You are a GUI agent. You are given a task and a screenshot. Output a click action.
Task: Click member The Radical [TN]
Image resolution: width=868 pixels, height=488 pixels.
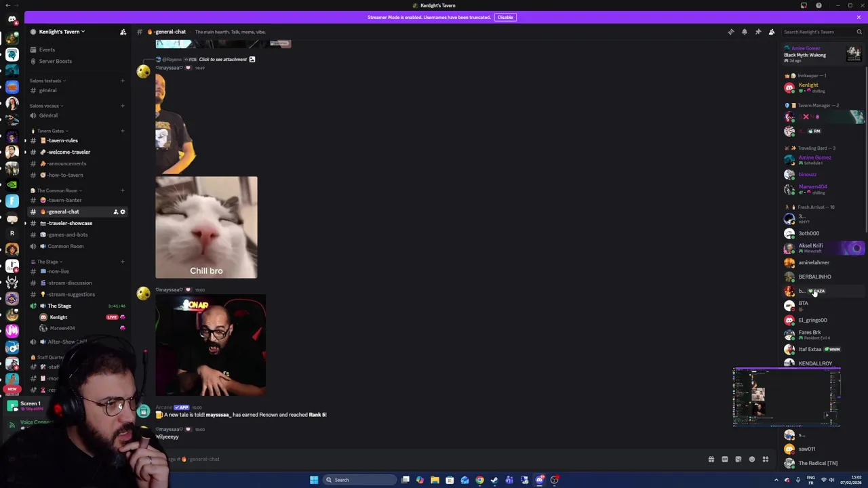tap(823, 464)
